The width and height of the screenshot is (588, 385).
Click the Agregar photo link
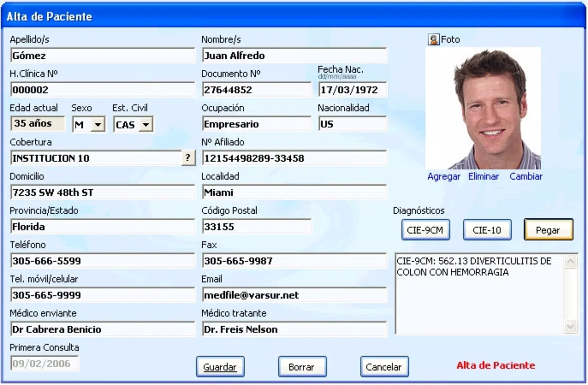click(444, 177)
